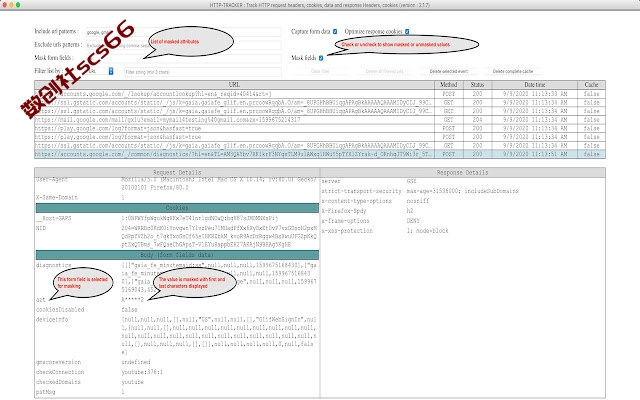Click the Include url patterns input field
This screenshot has width=640, height=400.
click(x=183, y=32)
